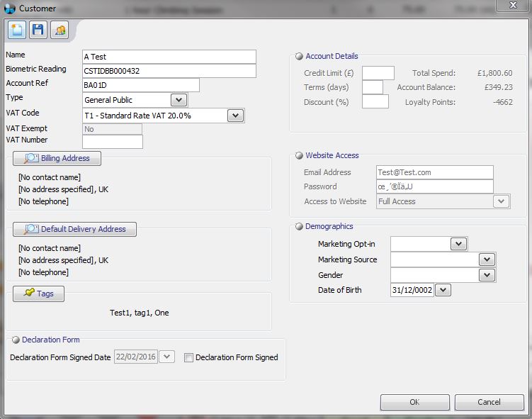
Task: Click the tags text Test1, tag1, One
Action: [x=139, y=313]
